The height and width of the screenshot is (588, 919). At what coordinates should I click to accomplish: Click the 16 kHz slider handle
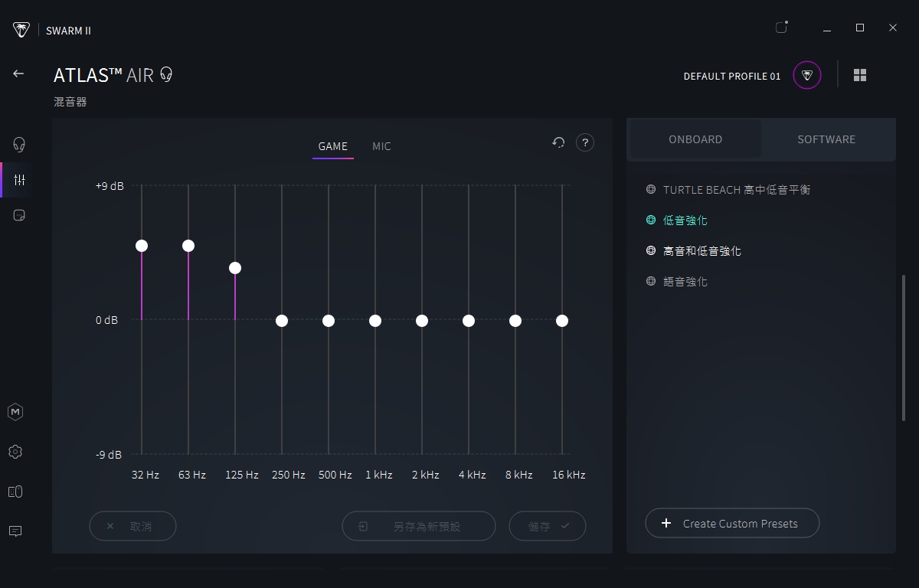(x=562, y=321)
